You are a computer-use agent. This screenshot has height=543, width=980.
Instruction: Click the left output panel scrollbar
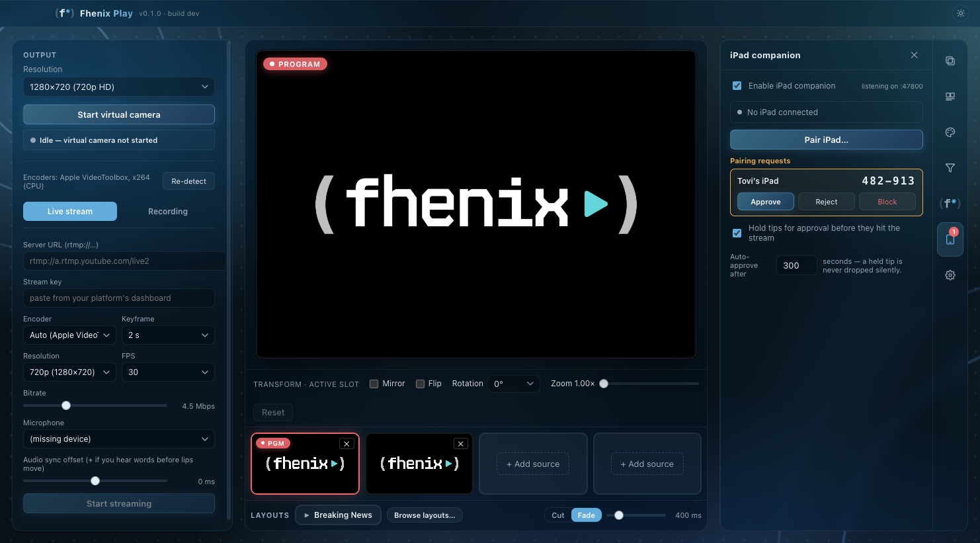coord(229,280)
